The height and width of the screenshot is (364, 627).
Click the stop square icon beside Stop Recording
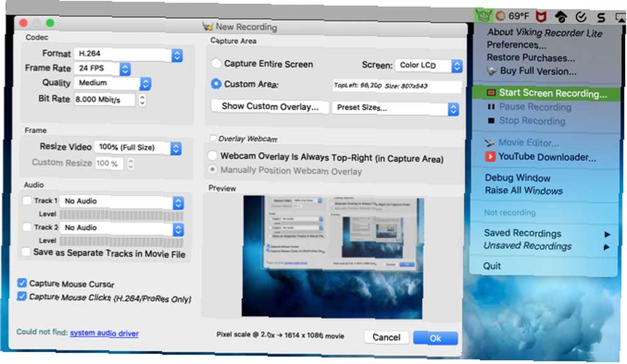[491, 120]
